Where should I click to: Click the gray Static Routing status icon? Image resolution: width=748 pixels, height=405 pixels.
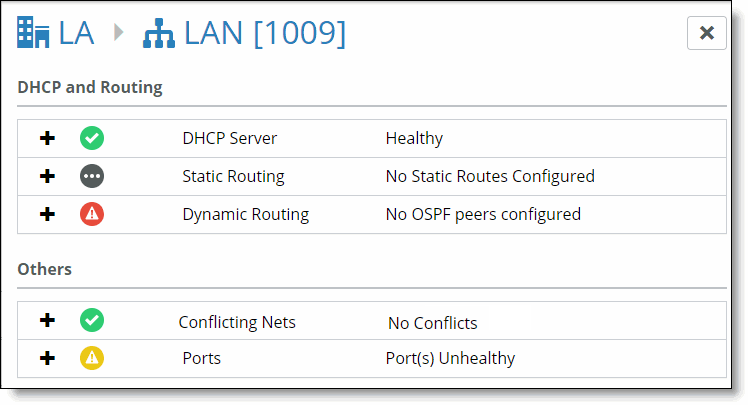pos(92,176)
